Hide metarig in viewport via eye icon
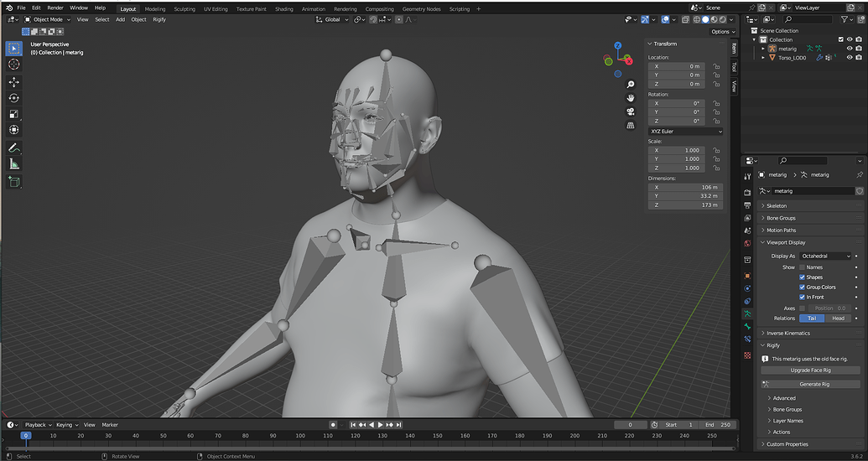Viewport: 868px width, 461px height. click(x=850, y=49)
